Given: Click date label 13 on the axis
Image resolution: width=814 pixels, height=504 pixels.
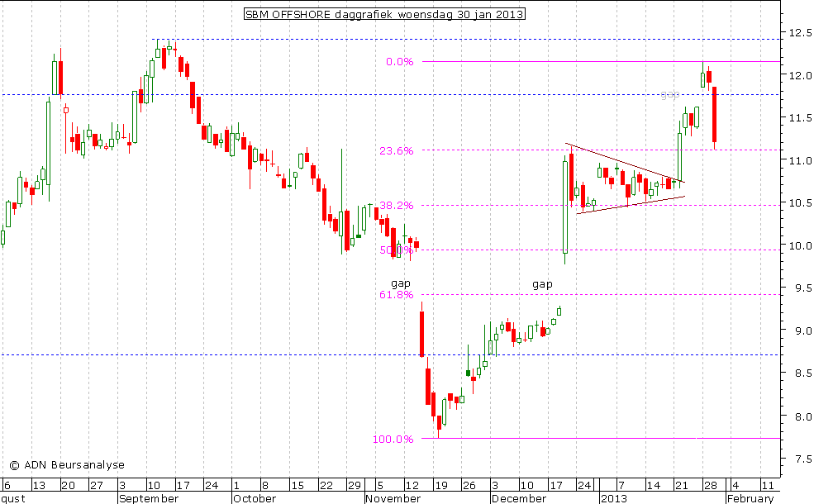Looking at the screenshot, I should pyautogui.click(x=39, y=486).
